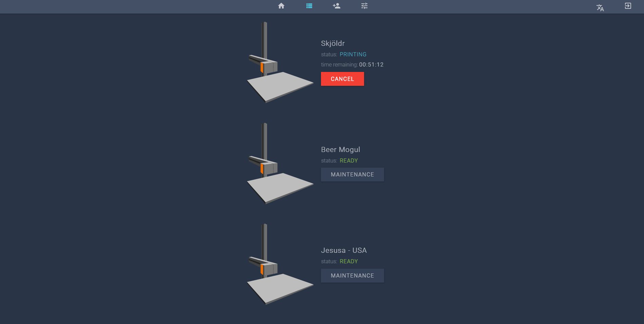The height and width of the screenshot is (324, 644).
Task: Open Maintenance for Beer Mogul
Action: point(352,175)
